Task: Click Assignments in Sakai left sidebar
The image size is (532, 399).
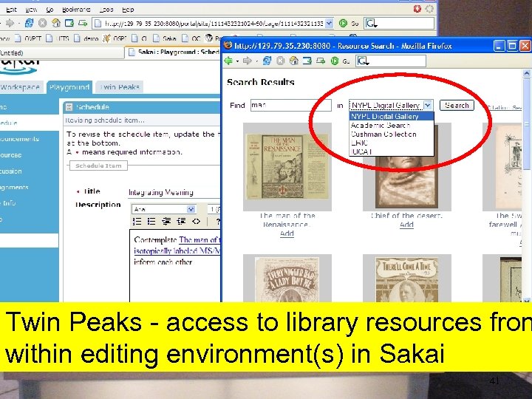Action: (14, 187)
